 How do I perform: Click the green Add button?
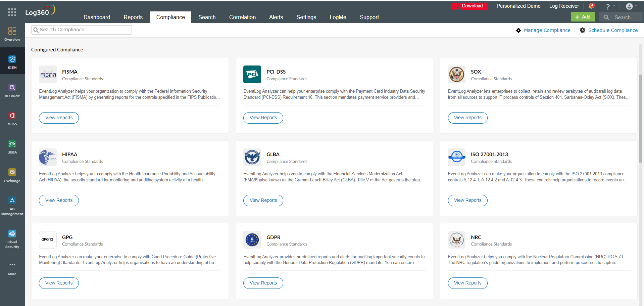point(583,17)
